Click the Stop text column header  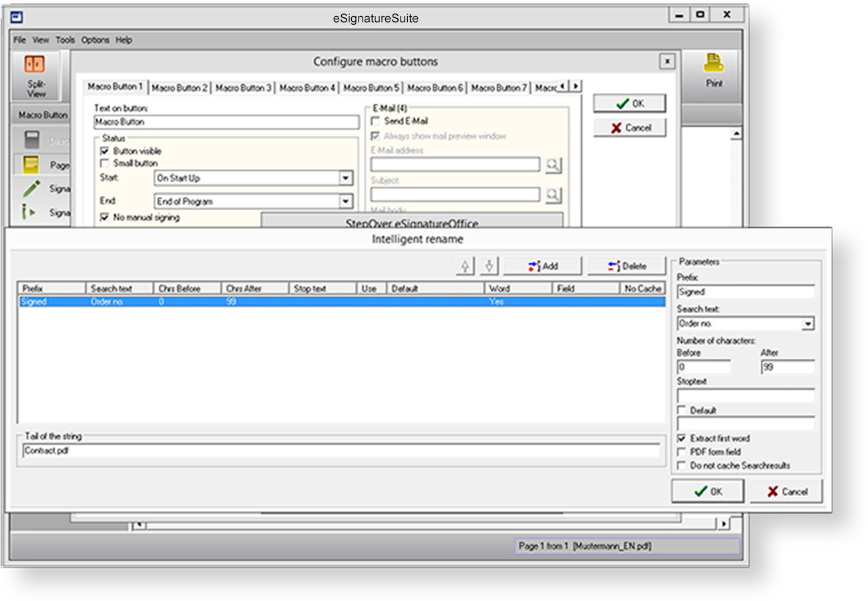tap(322, 288)
